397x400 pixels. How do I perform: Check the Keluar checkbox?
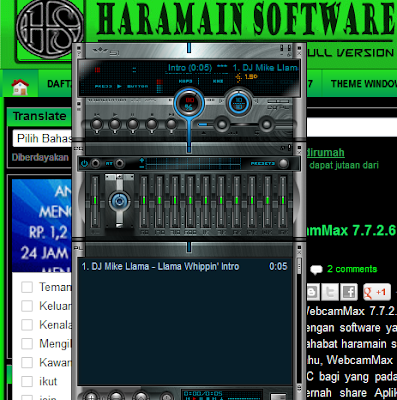click(27, 306)
